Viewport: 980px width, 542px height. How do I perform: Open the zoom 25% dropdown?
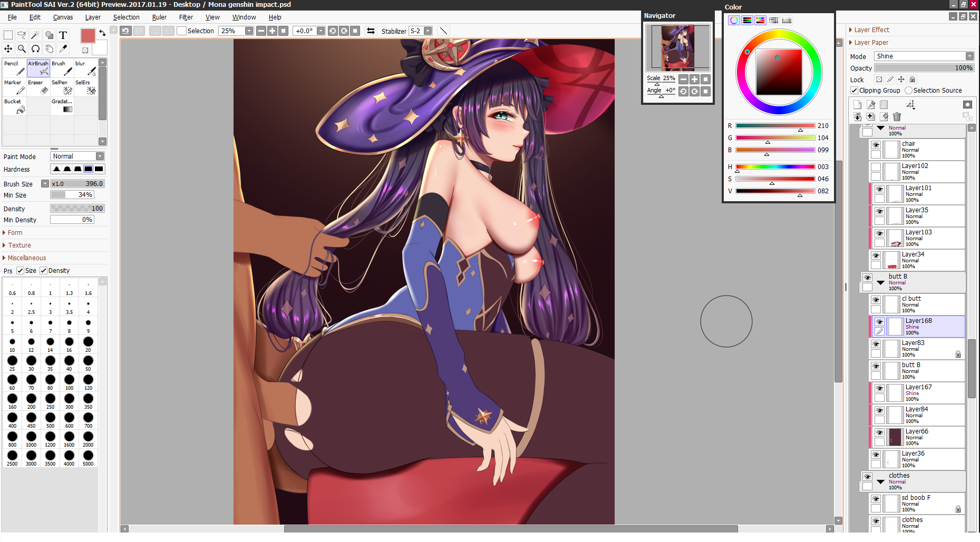249,31
